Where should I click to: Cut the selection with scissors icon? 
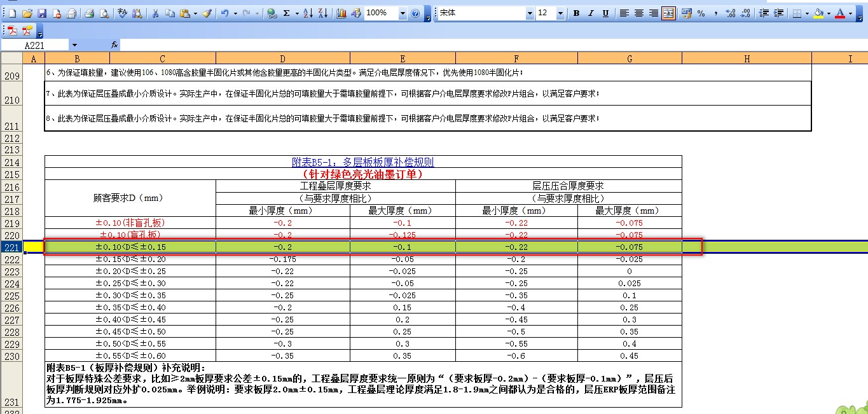[x=156, y=13]
